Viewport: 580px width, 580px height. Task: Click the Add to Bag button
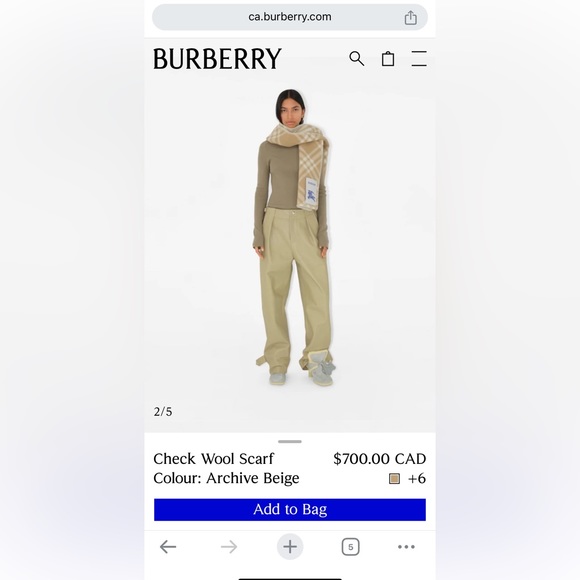click(x=290, y=509)
